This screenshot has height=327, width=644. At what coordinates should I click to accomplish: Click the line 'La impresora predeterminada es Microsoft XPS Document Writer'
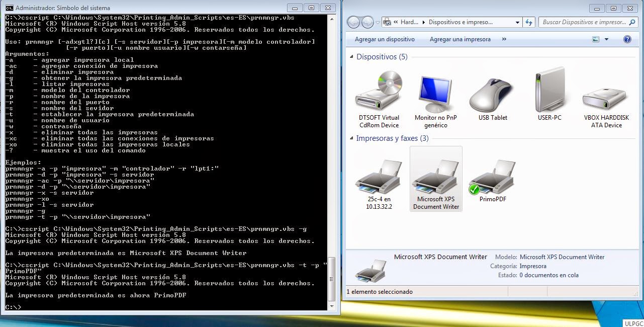point(126,253)
